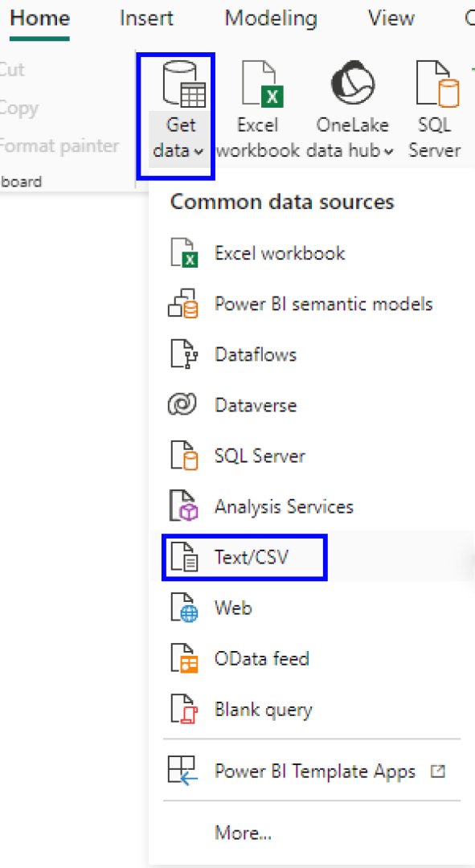
Task: Select Analysis Services cube icon
Action: 183,506
